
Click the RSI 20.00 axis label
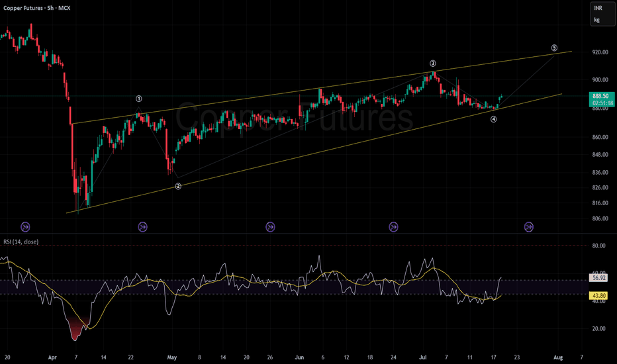pos(599,329)
